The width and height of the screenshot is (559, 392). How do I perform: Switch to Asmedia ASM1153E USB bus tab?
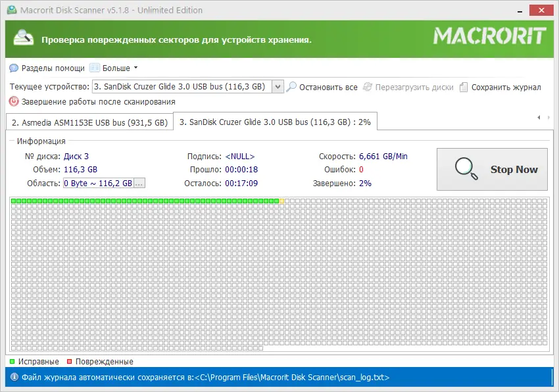click(x=89, y=123)
